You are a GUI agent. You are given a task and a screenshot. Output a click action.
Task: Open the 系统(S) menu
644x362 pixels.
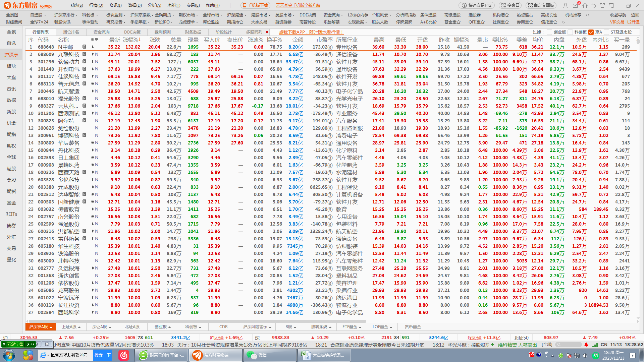click(x=76, y=5)
